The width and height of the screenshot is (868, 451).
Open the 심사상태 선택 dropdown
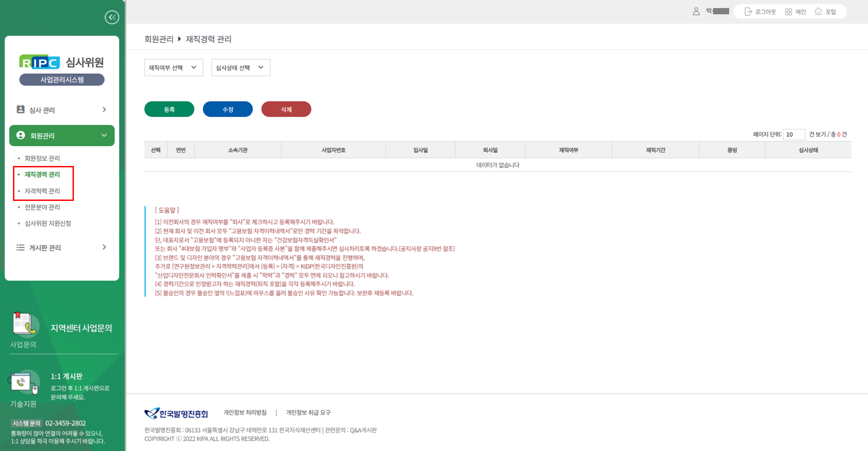coord(241,68)
